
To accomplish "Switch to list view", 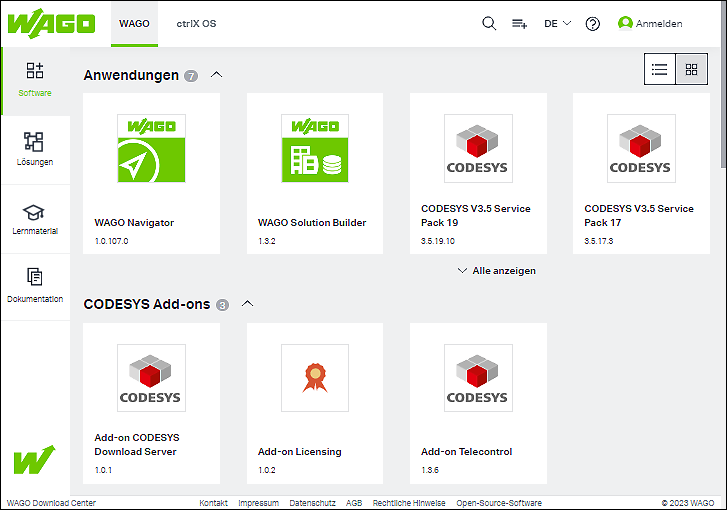I will (x=660, y=69).
